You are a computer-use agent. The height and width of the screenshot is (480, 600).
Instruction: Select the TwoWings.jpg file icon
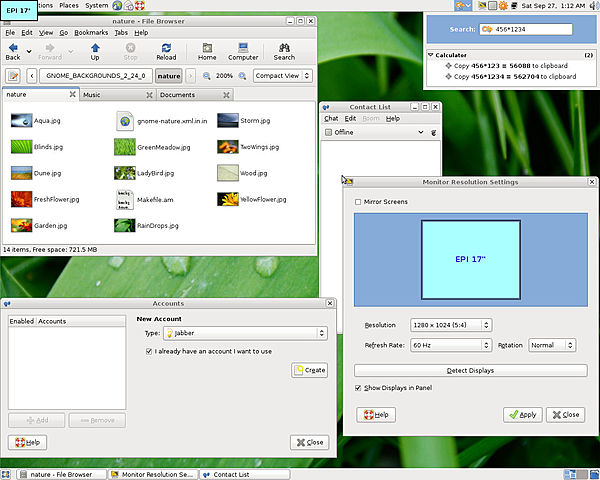coord(228,147)
